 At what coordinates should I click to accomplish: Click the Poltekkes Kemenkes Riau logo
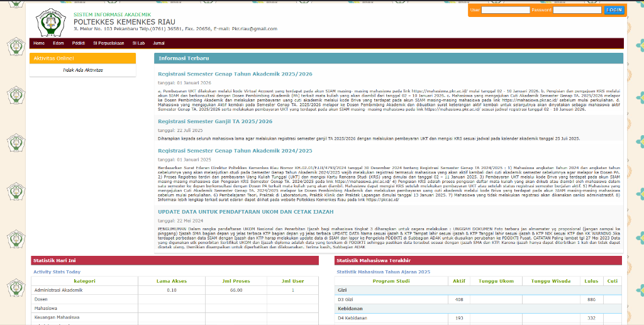pos(50,22)
